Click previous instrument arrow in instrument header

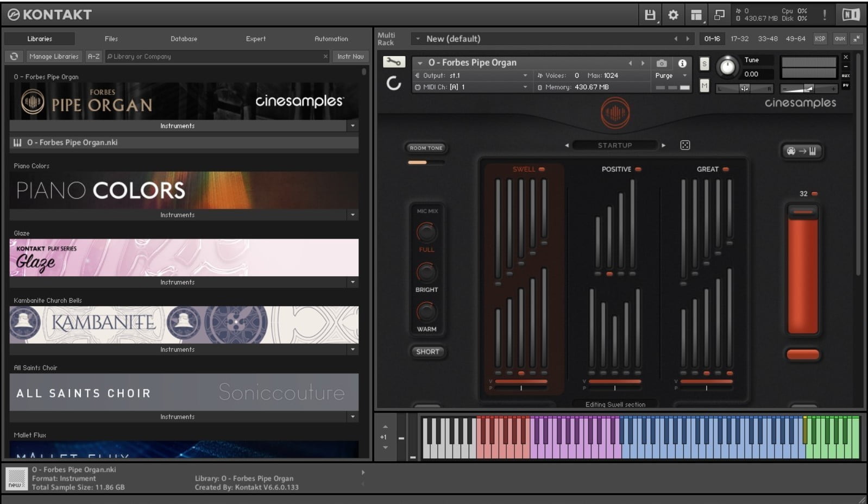coord(631,63)
